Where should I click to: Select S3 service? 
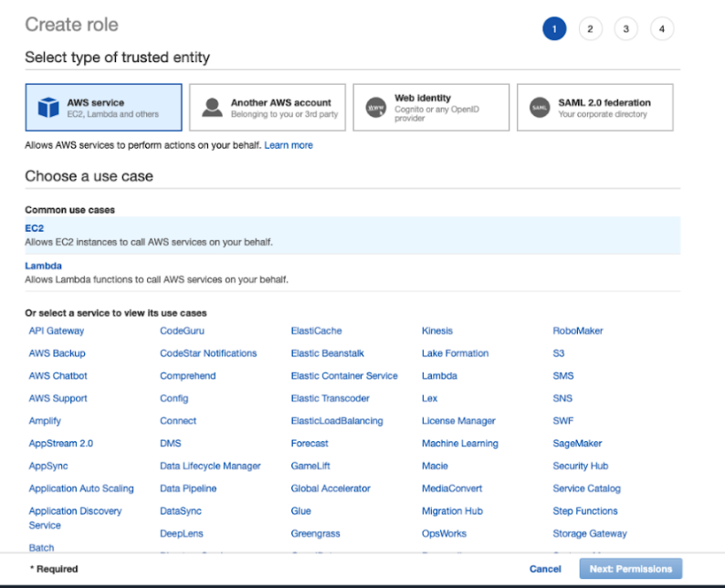tap(559, 353)
